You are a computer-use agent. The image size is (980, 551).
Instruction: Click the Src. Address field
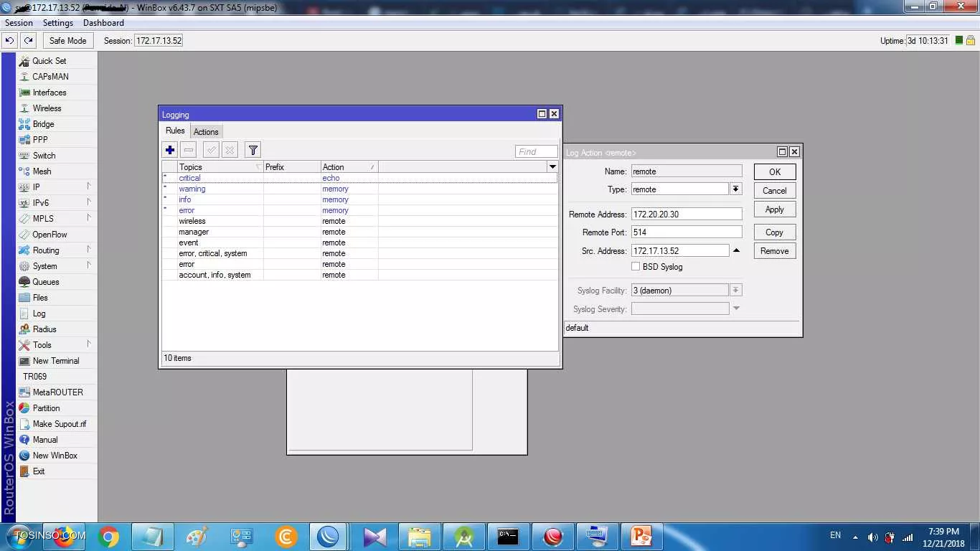click(x=680, y=251)
